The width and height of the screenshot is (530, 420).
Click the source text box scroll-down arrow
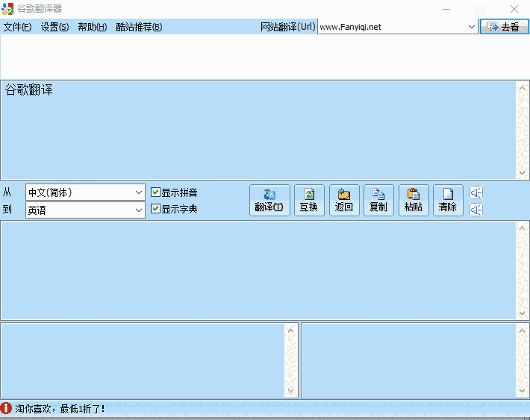[x=523, y=172]
